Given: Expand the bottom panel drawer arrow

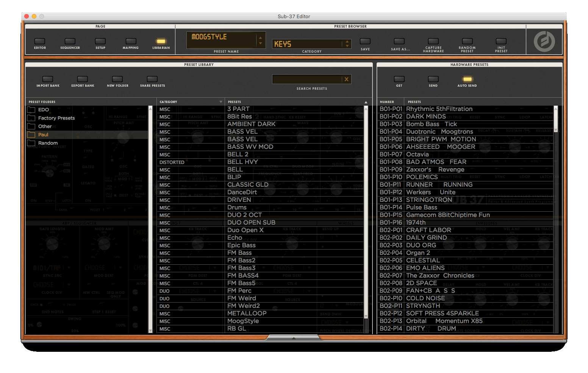Looking at the screenshot, I should pyautogui.click(x=294, y=338).
